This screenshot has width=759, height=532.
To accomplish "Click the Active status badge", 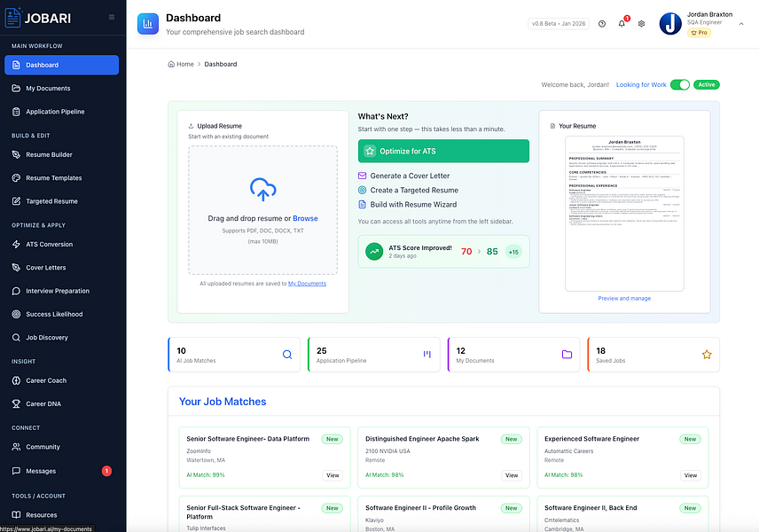I will 706,85.
